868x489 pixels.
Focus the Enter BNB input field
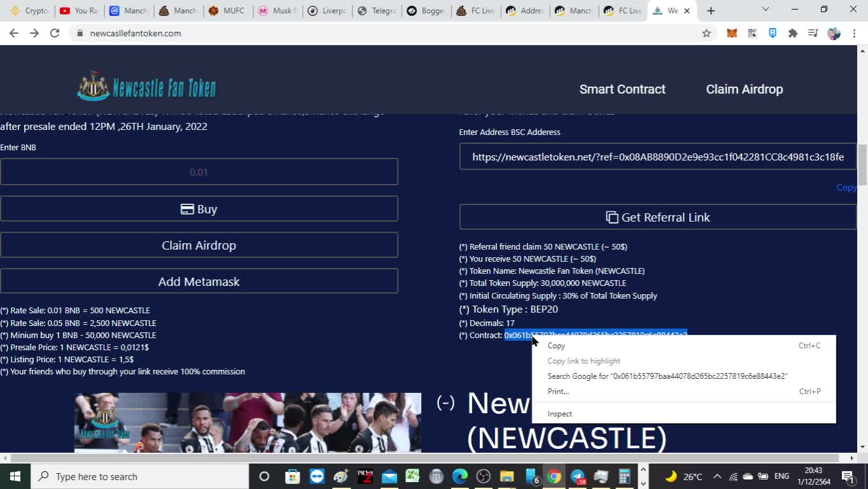(199, 172)
